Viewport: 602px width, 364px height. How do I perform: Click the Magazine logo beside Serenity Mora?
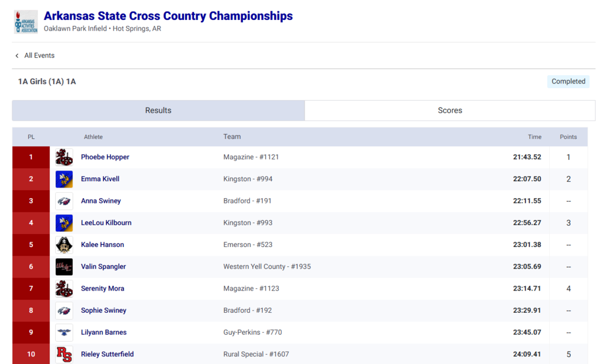coord(64,288)
